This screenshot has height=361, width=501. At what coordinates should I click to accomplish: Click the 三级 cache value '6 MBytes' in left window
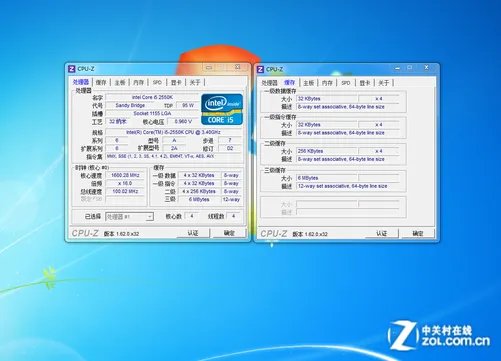tap(199, 199)
